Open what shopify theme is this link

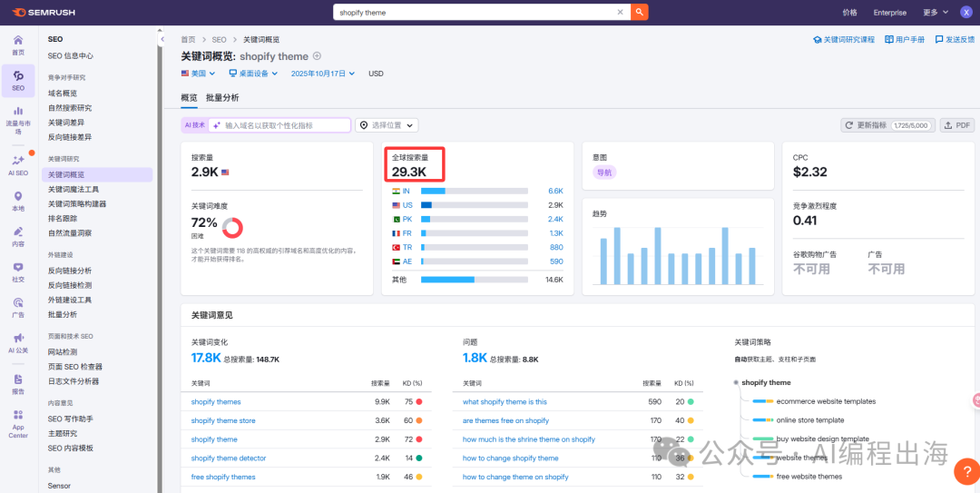(x=505, y=401)
